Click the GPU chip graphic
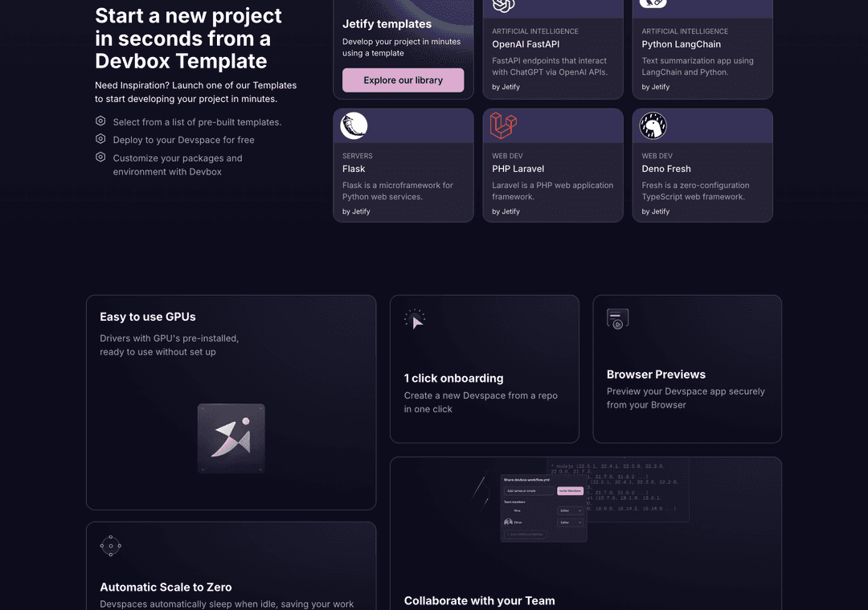868x610 pixels. 231,438
